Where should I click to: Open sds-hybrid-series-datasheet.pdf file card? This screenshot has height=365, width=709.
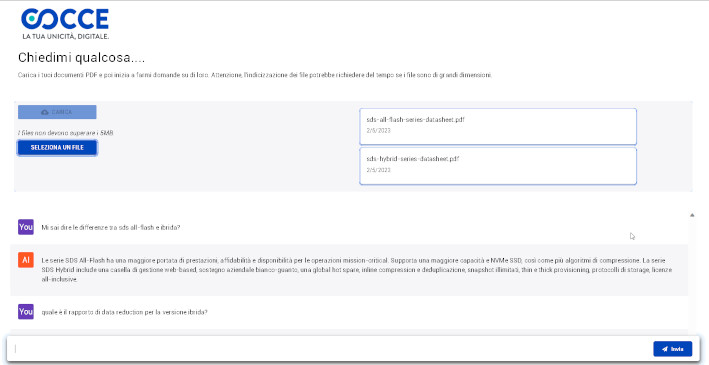(498, 166)
